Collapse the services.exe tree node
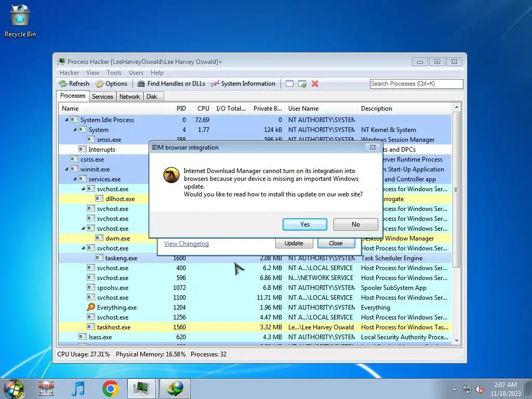The height and width of the screenshot is (399, 532). tap(75, 179)
